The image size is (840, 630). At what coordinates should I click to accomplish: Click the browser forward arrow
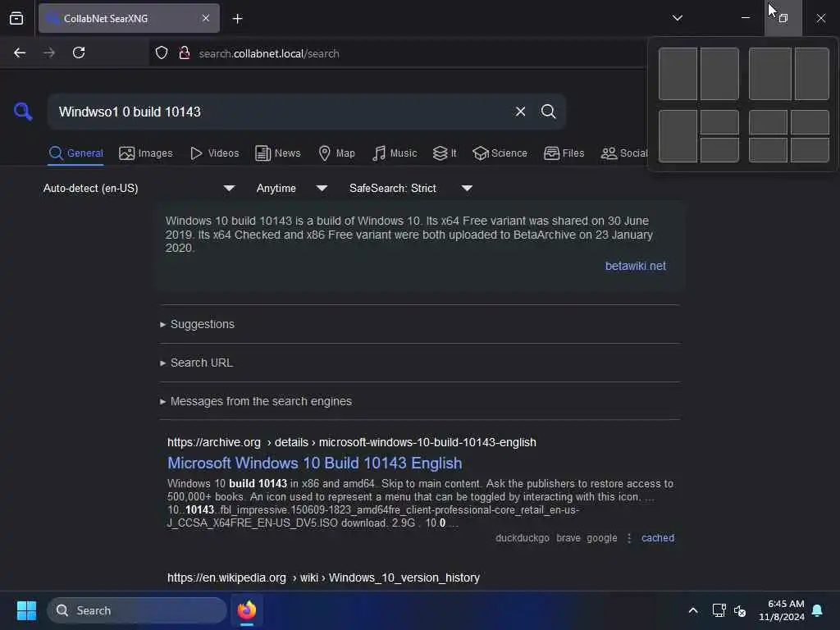pyautogui.click(x=49, y=53)
